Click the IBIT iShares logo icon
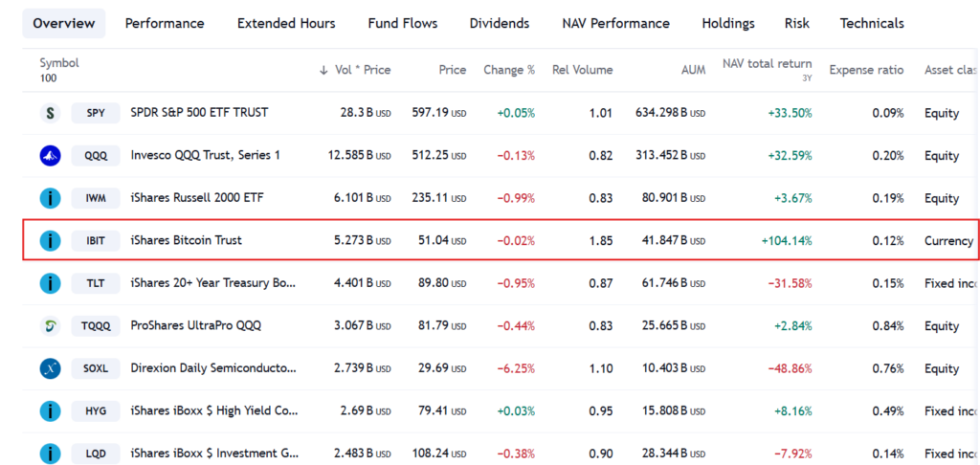 click(50, 240)
